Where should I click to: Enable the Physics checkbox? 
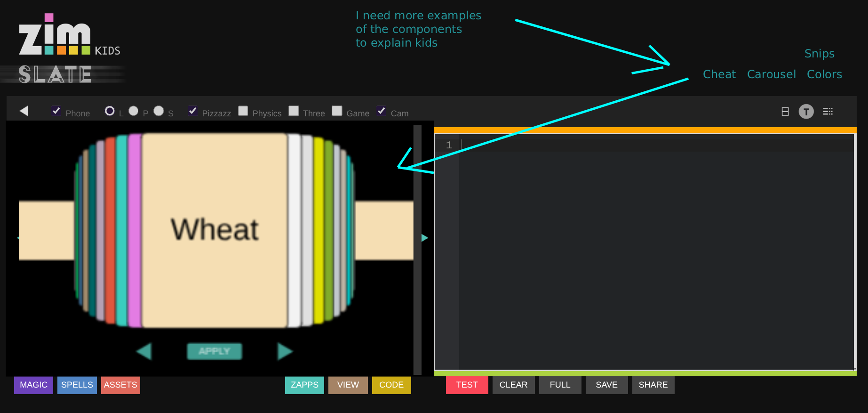point(243,111)
